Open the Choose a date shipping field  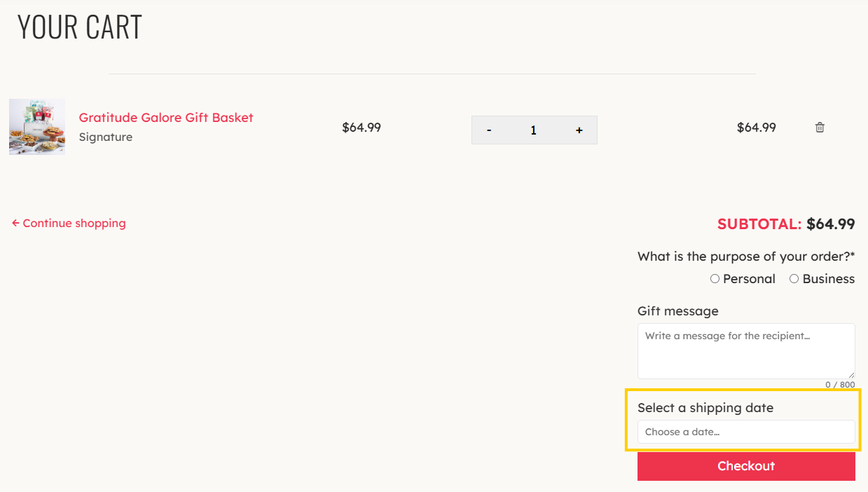pyautogui.click(x=746, y=432)
